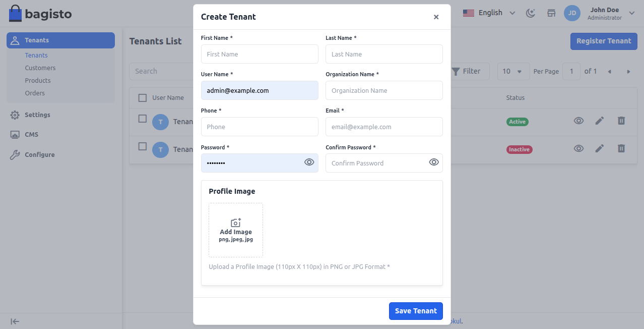Image resolution: width=644 pixels, height=329 pixels.
Task: Open the Configure section in the sidebar
Action: 39,154
